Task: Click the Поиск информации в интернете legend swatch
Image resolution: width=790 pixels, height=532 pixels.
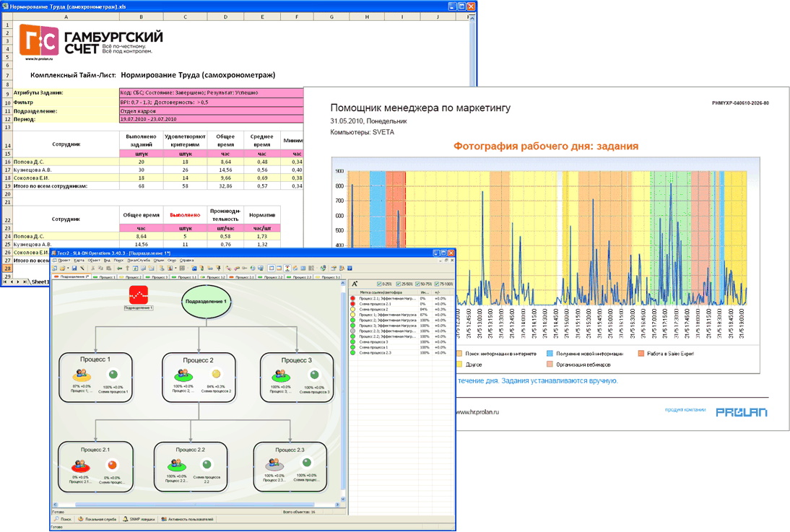Action: click(x=459, y=354)
